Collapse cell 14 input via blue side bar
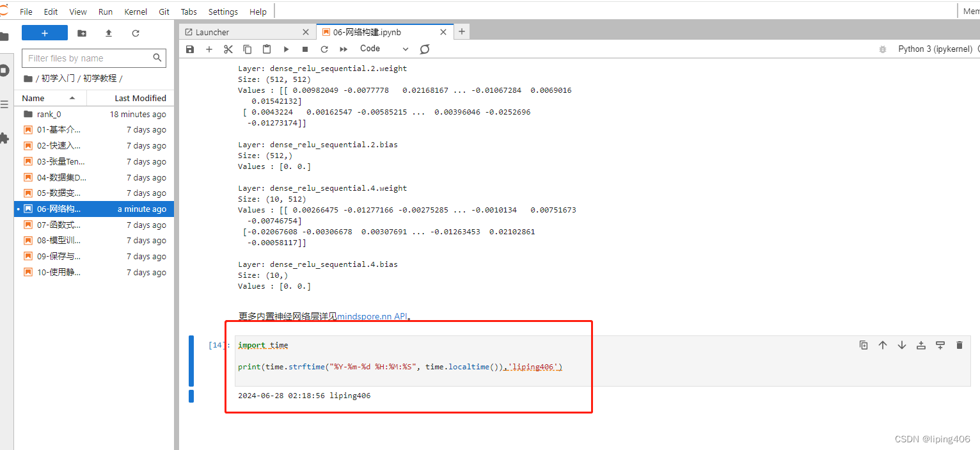This screenshot has width=980, height=450. tap(191, 361)
